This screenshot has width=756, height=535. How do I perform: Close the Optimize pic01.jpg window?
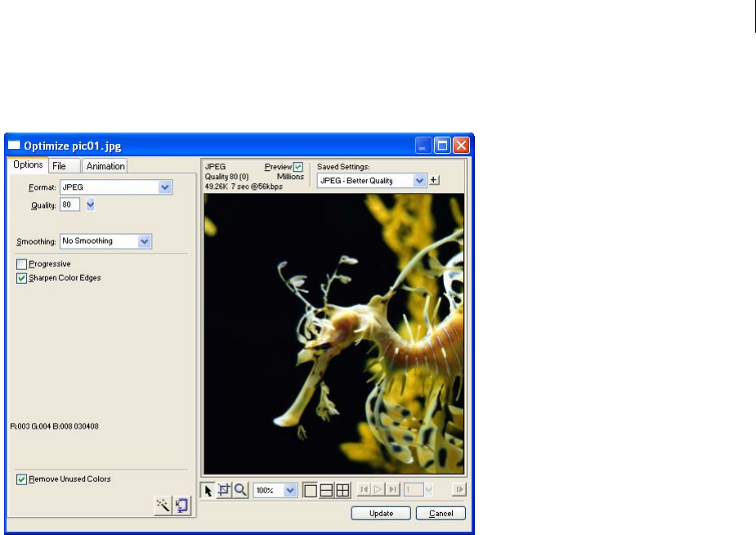pos(462,146)
